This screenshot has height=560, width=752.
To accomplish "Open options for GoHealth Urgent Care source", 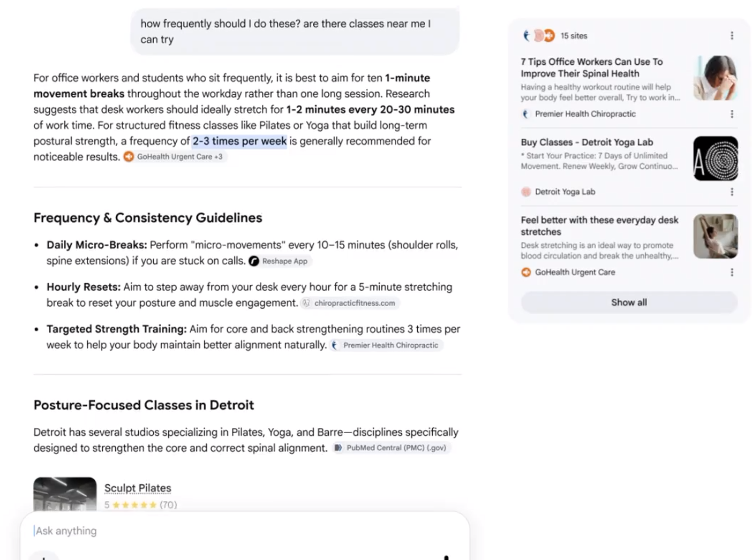I will pos(732,273).
